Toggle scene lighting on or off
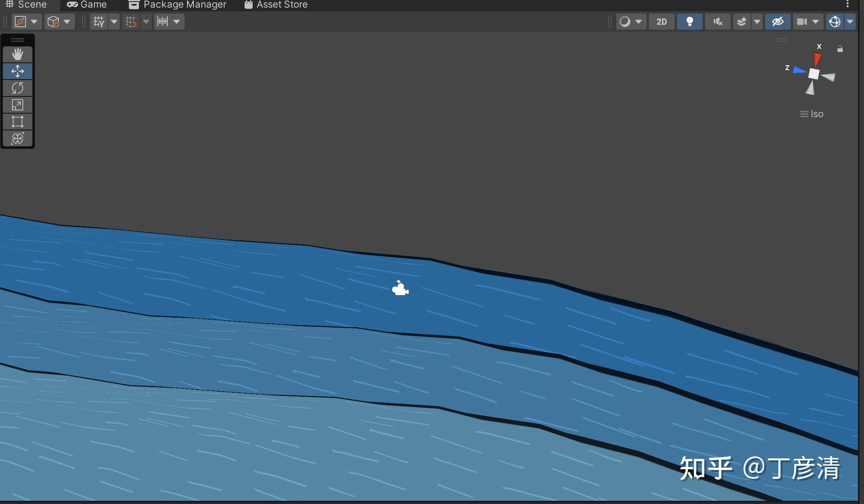Image resolution: width=864 pixels, height=504 pixels. tap(689, 22)
